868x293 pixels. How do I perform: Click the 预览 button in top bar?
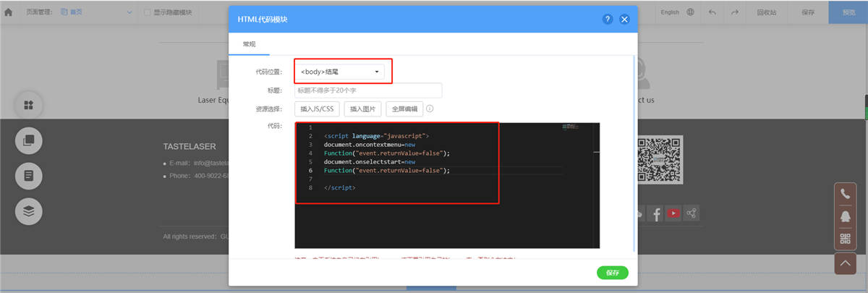pyautogui.click(x=848, y=12)
